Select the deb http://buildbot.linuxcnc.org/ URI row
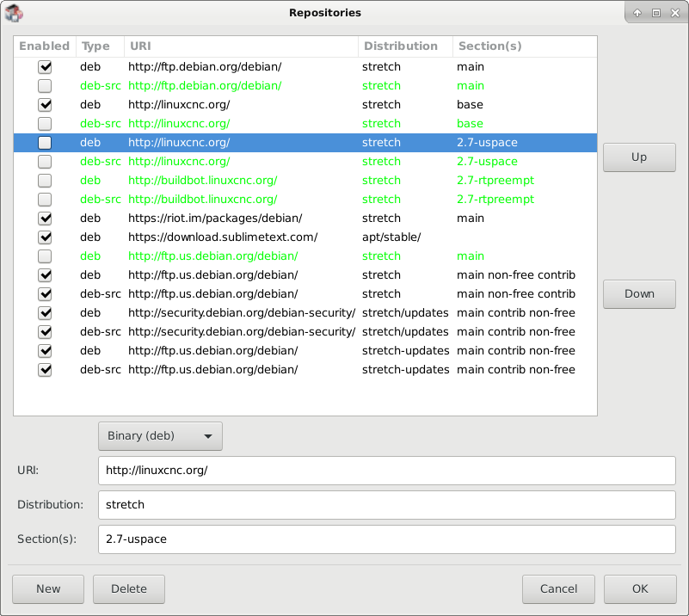The image size is (689, 616). (x=202, y=181)
